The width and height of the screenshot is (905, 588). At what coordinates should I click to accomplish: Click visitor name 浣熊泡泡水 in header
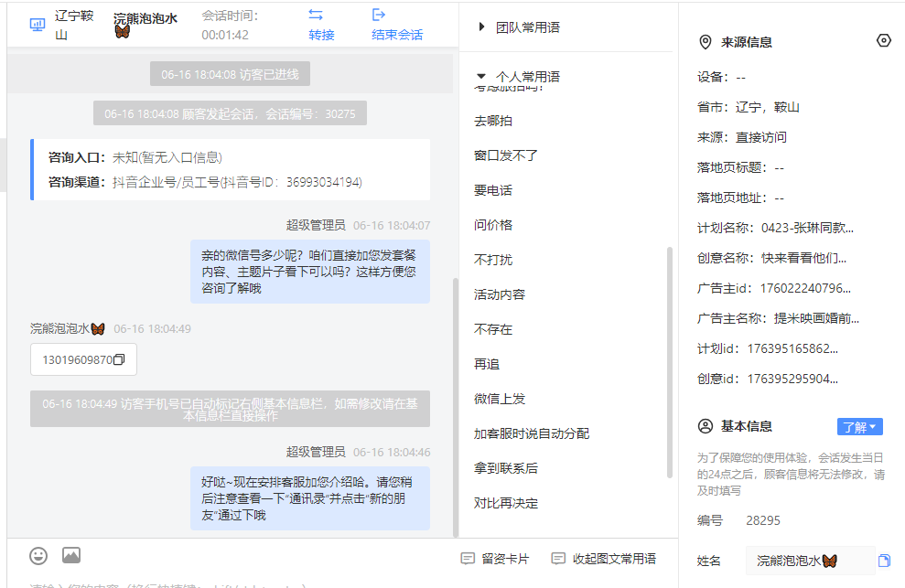145,19
